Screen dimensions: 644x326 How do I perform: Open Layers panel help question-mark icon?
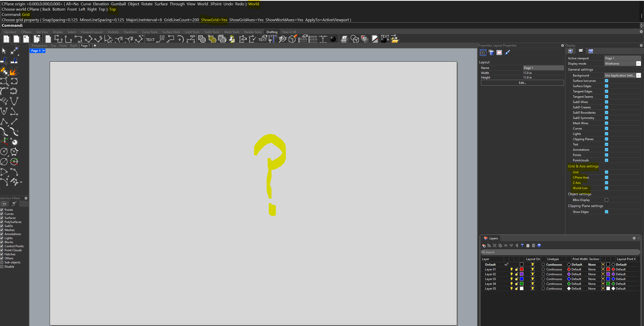tap(539, 245)
